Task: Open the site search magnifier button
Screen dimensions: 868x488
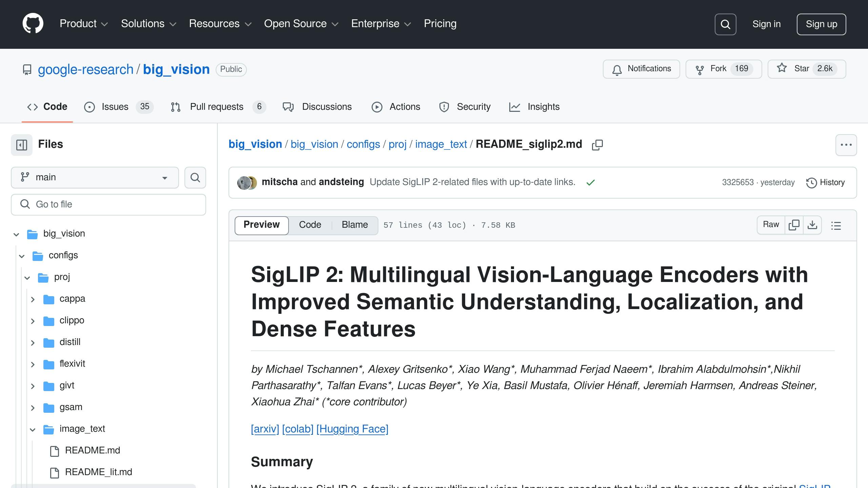Action: (725, 24)
